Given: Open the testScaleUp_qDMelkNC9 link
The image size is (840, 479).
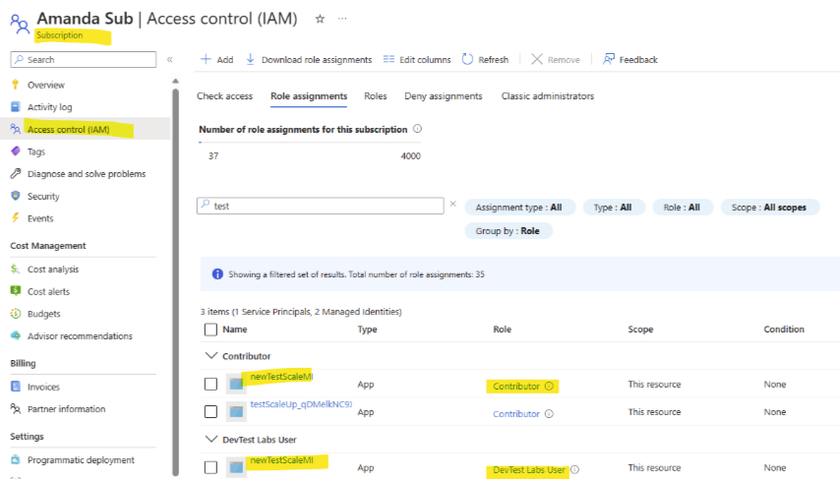Looking at the screenshot, I should pyautogui.click(x=301, y=404).
